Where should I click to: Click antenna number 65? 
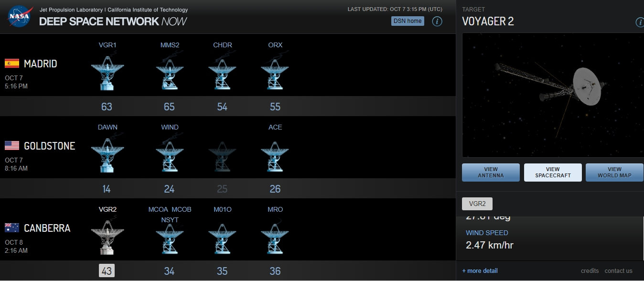[169, 107]
